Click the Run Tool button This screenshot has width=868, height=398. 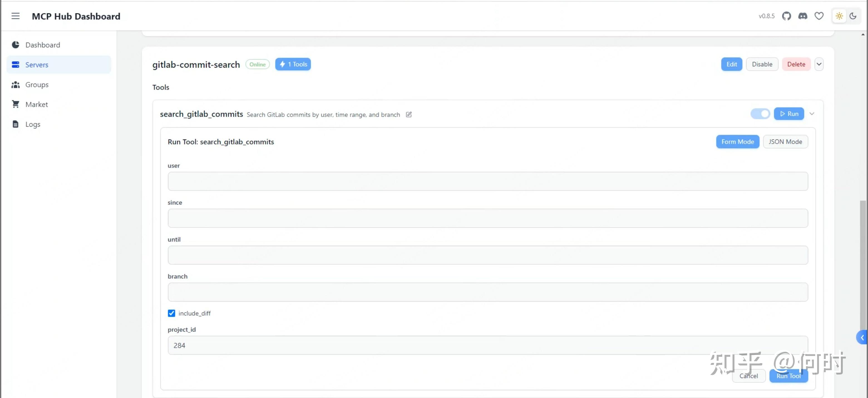(788, 375)
